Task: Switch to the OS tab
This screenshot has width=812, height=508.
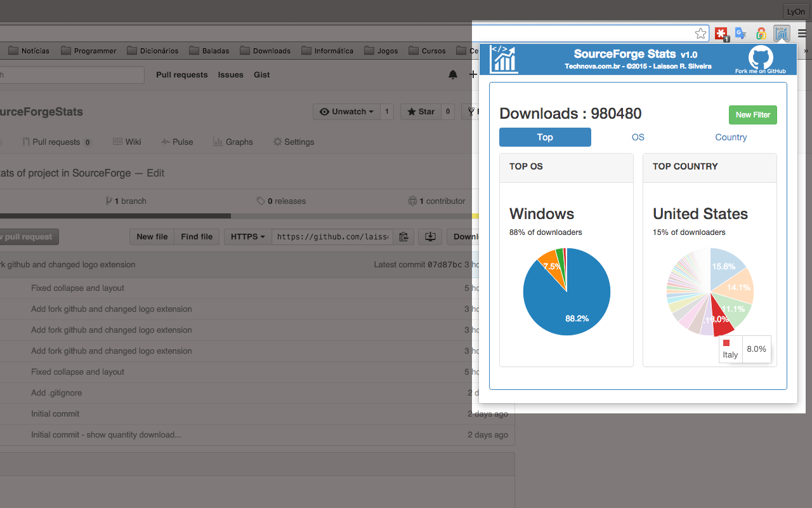Action: pyautogui.click(x=638, y=137)
